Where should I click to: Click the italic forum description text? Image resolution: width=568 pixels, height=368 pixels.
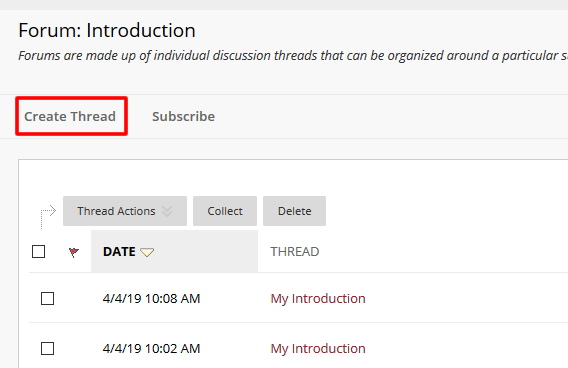293,56
